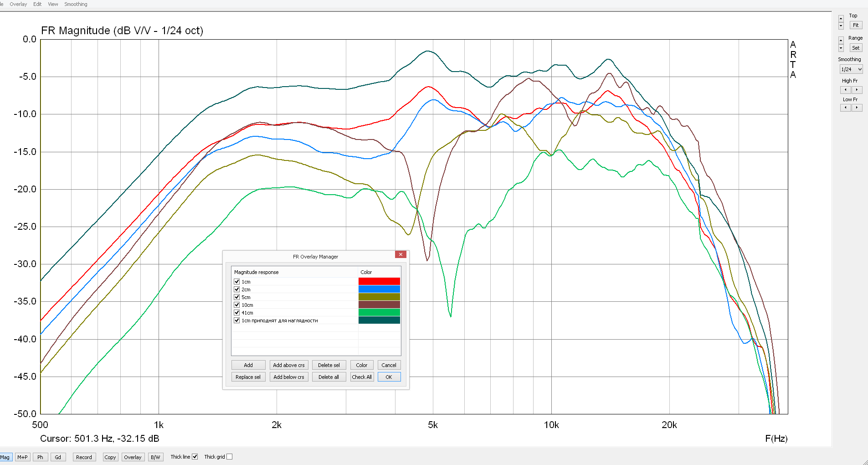Open the View menu

53,4
